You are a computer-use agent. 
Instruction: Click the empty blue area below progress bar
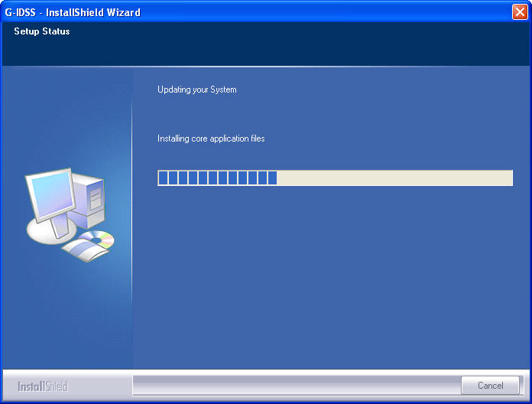click(329, 283)
